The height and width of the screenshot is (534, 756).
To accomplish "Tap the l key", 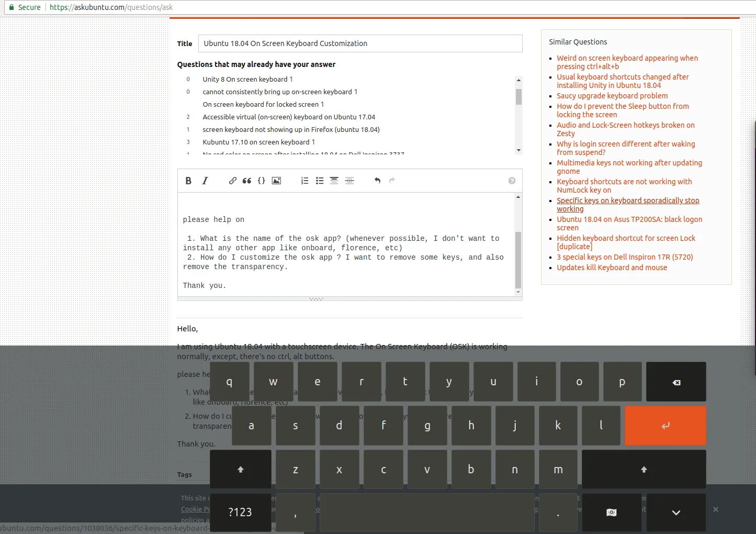I will click(601, 426).
